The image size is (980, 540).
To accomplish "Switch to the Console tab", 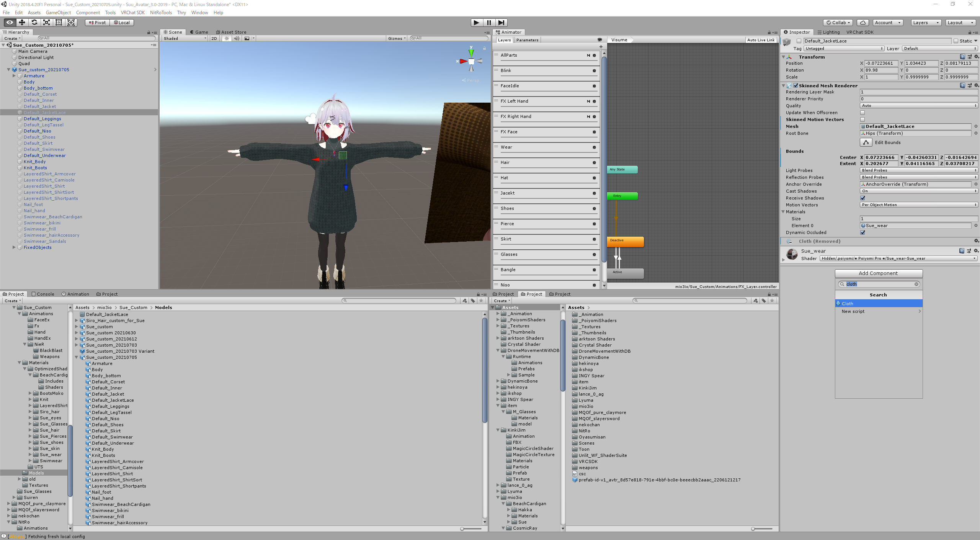I will (43, 294).
